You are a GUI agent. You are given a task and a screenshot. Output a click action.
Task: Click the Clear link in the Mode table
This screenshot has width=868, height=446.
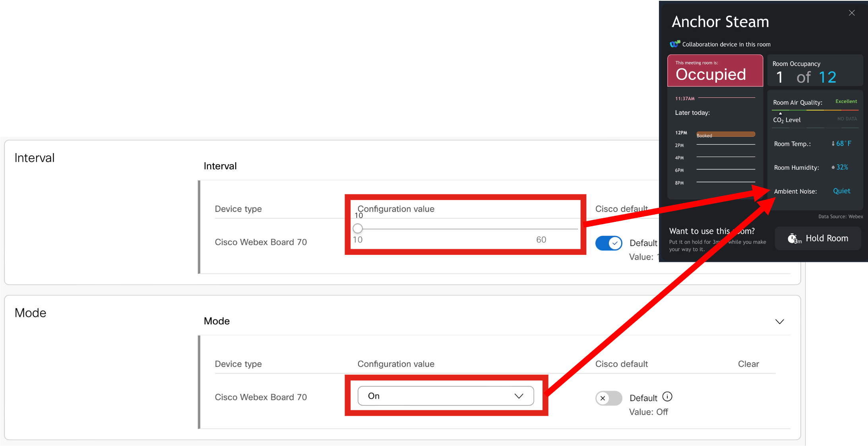(x=748, y=364)
